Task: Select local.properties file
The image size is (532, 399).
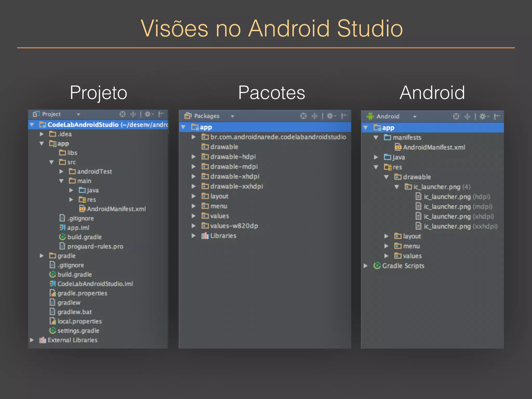Action: click(80, 321)
